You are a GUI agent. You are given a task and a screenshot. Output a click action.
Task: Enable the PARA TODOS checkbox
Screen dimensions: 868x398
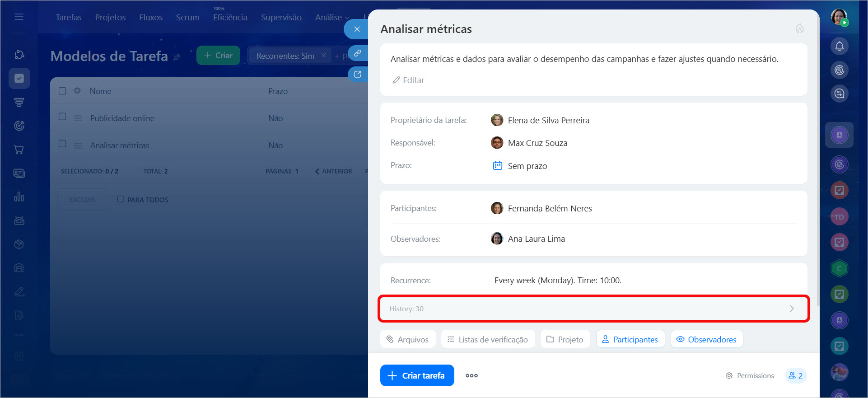(x=121, y=199)
